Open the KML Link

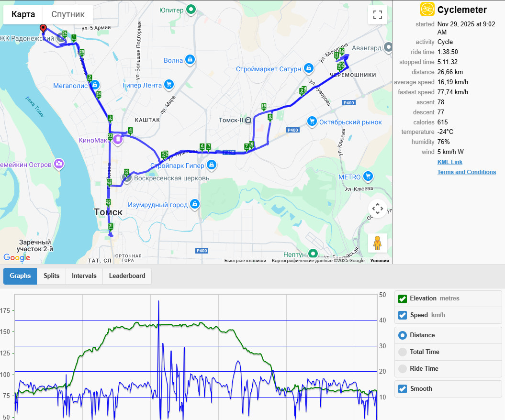(x=449, y=162)
